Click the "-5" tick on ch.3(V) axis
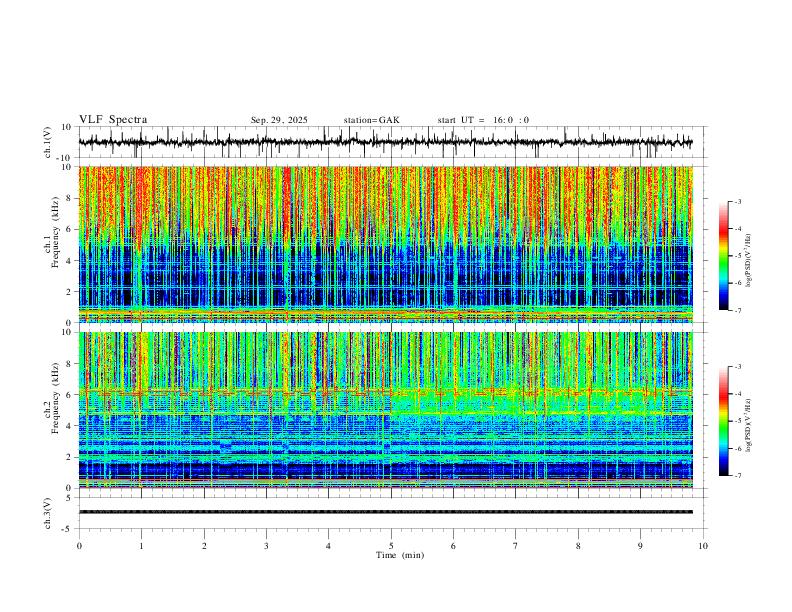792x612 pixels. 68,529
